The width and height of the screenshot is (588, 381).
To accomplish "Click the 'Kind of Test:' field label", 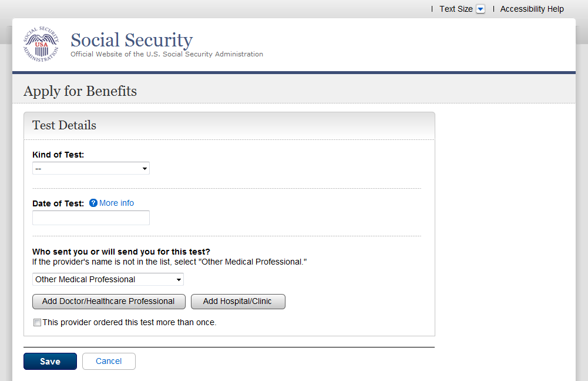I will coord(58,155).
